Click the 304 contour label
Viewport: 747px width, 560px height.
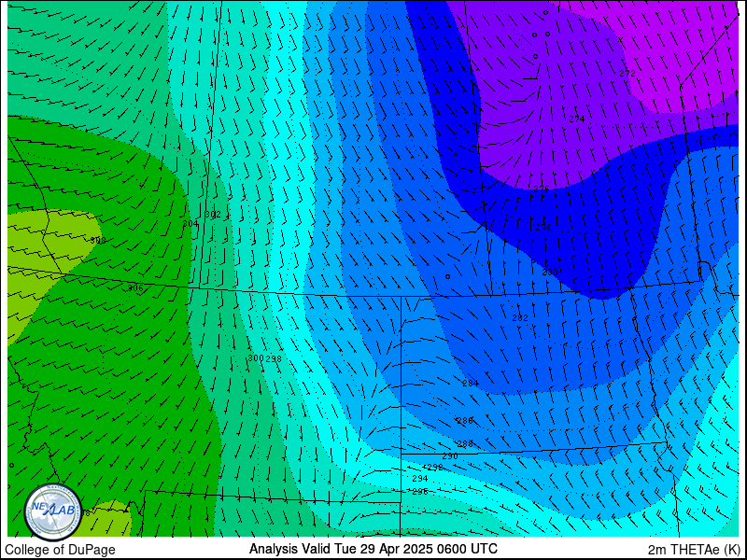[x=190, y=224]
